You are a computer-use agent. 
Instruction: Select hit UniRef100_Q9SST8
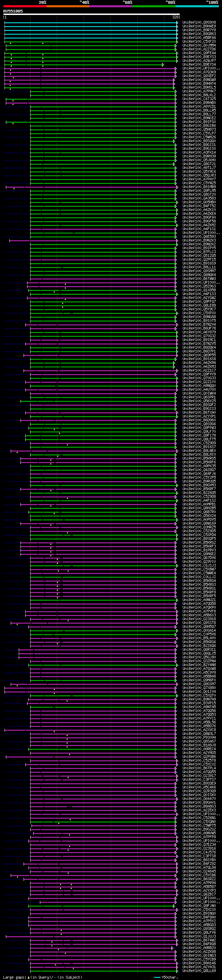199,623
